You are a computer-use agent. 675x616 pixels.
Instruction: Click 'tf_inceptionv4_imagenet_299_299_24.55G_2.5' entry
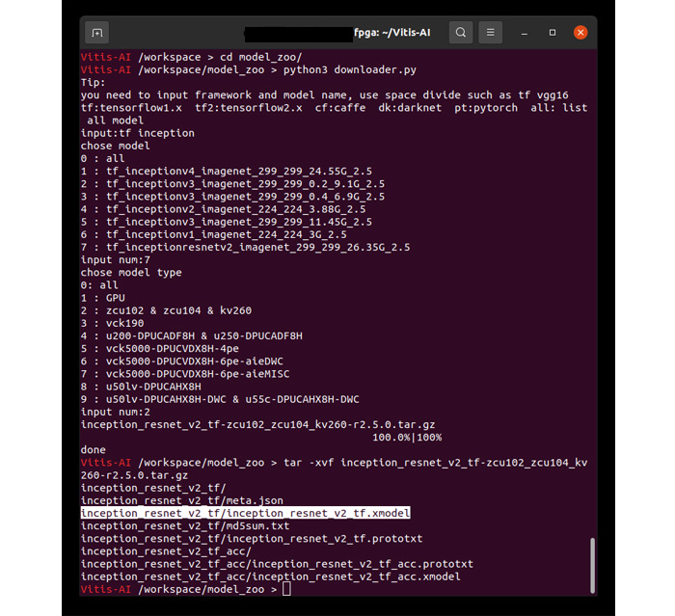[x=239, y=171]
